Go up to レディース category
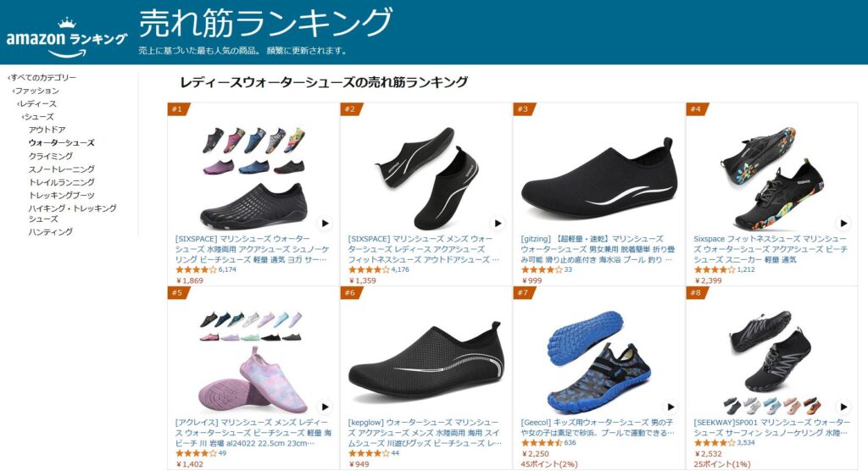 coord(36,103)
